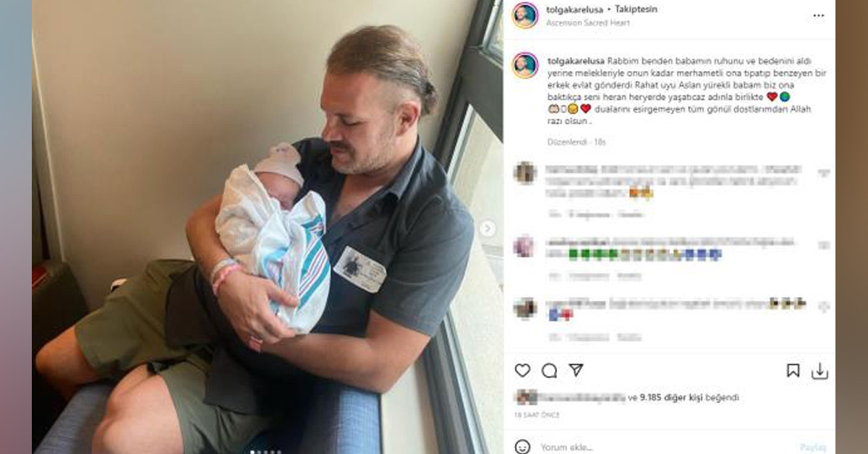Share post with paper plane icon
Screen dimensions: 868x454
[576, 370]
